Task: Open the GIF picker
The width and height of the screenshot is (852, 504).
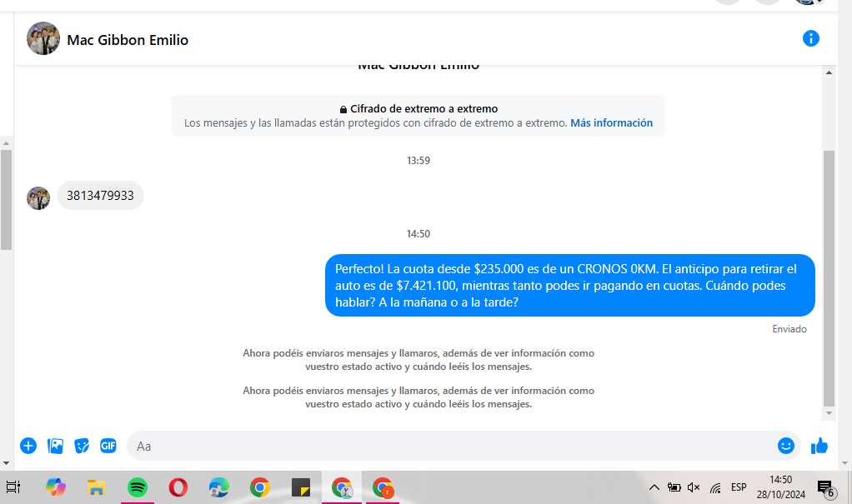Action: [108, 446]
